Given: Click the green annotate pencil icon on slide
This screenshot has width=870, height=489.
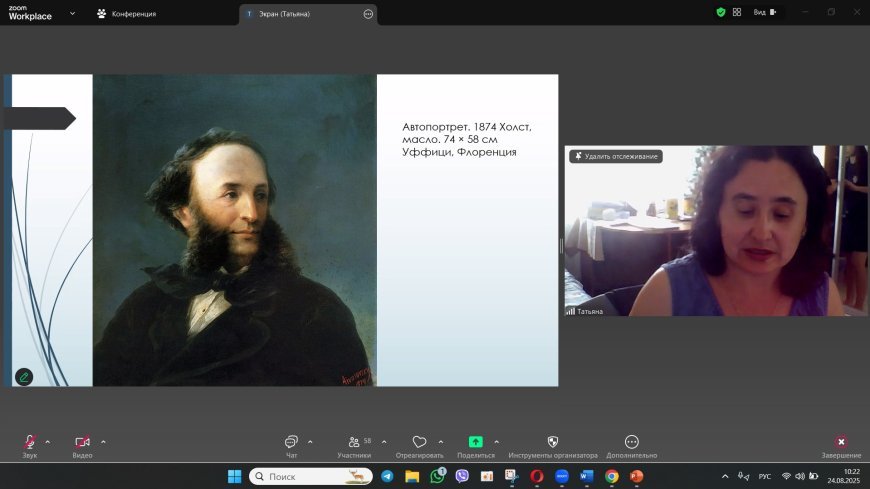Looking at the screenshot, I should [24, 377].
